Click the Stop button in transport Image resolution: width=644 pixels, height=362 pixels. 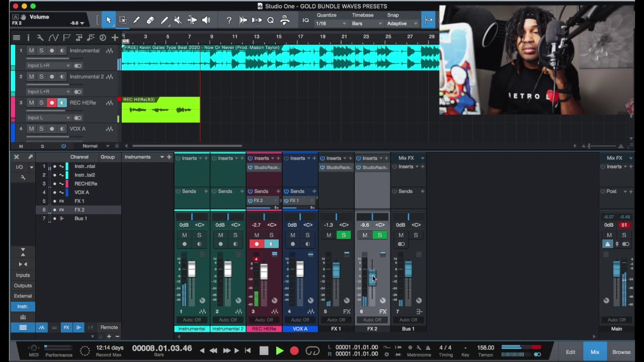point(264,351)
